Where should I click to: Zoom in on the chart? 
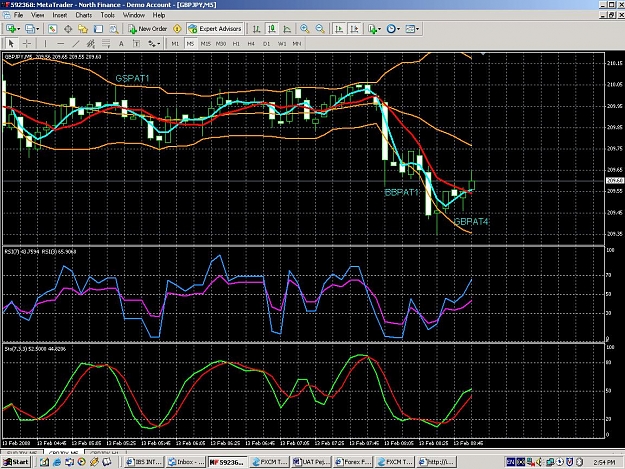point(305,29)
